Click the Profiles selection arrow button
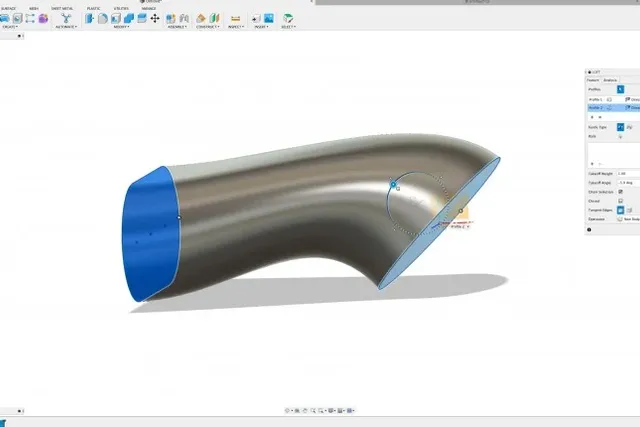Screen dimensions: 640x427 (x=620, y=89)
